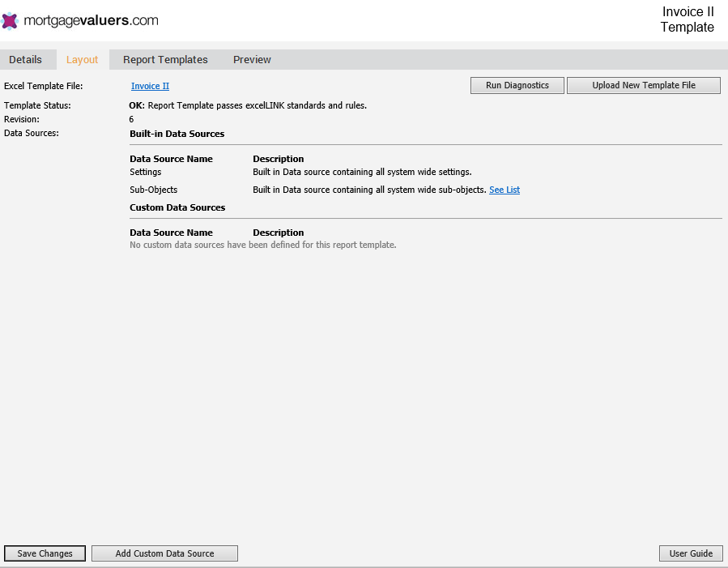Click the revision number 6
The image size is (728, 568).
coord(131,119)
